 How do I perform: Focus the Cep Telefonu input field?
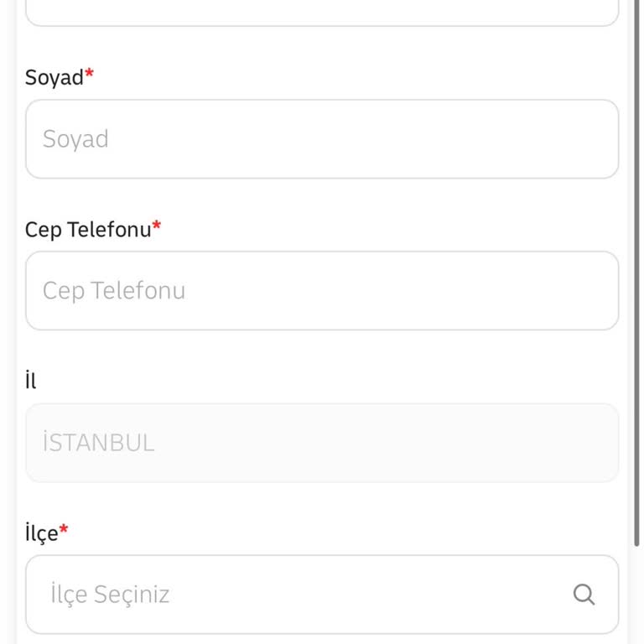tap(322, 291)
